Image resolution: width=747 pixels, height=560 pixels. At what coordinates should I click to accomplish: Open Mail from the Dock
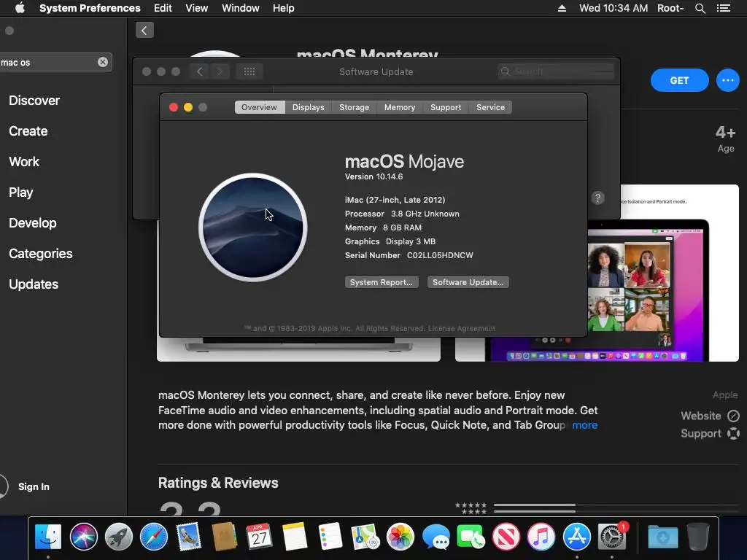pos(189,537)
